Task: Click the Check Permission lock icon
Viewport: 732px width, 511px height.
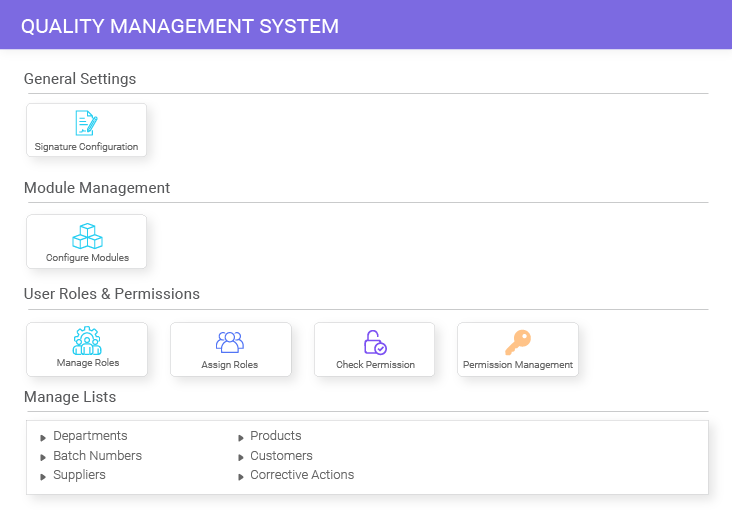Action: pyautogui.click(x=375, y=343)
